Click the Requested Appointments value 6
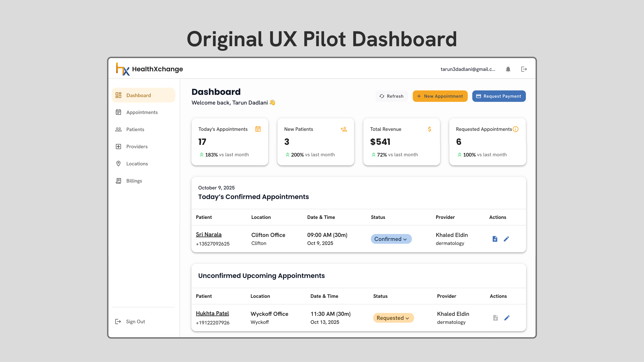 [459, 142]
